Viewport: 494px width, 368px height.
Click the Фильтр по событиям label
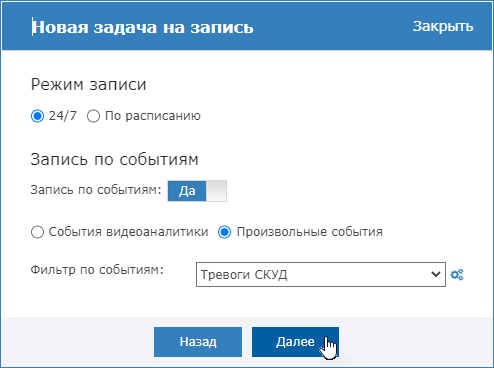click(97, 269)
